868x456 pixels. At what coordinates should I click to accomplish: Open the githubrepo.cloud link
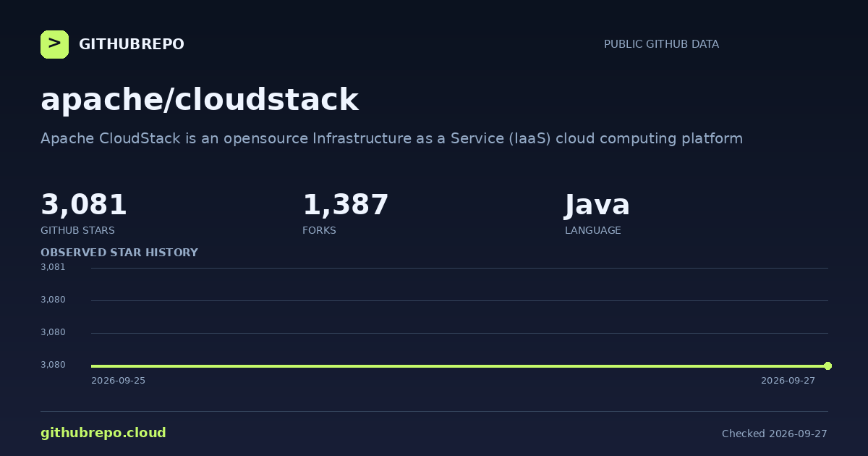103,433
